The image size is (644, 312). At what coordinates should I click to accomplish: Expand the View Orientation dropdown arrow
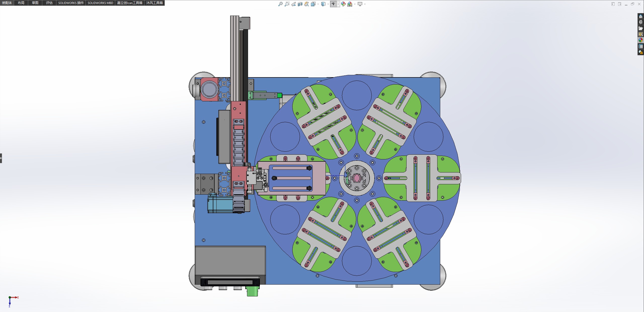[x=318, y=4]
